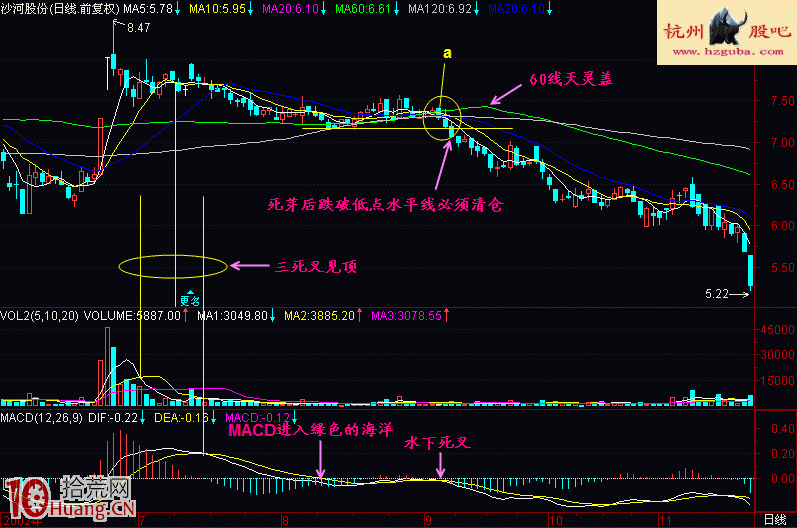797x528 pixels.
Task: Click month 8 on the time axis
Action: (x=285, y=521)
